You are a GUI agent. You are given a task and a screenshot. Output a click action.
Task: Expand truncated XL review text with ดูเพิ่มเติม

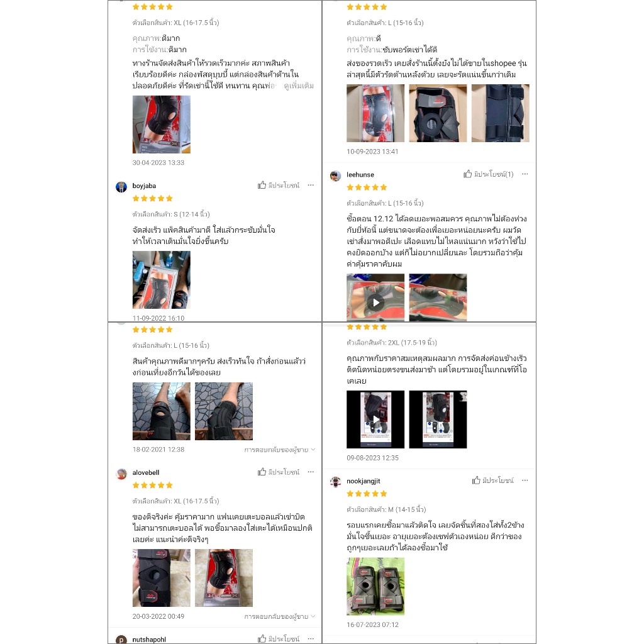(299, 86)
